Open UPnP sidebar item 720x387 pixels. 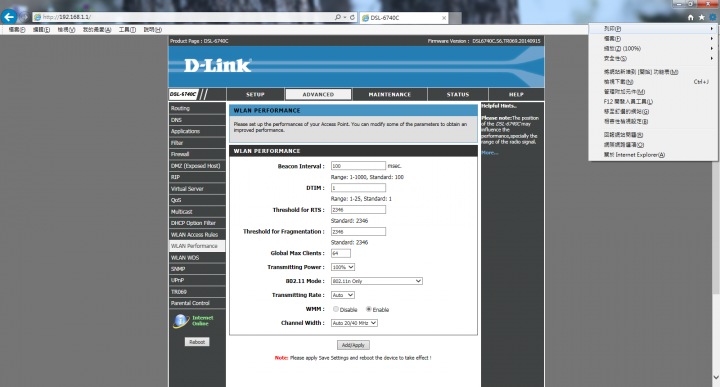[197, 280]
